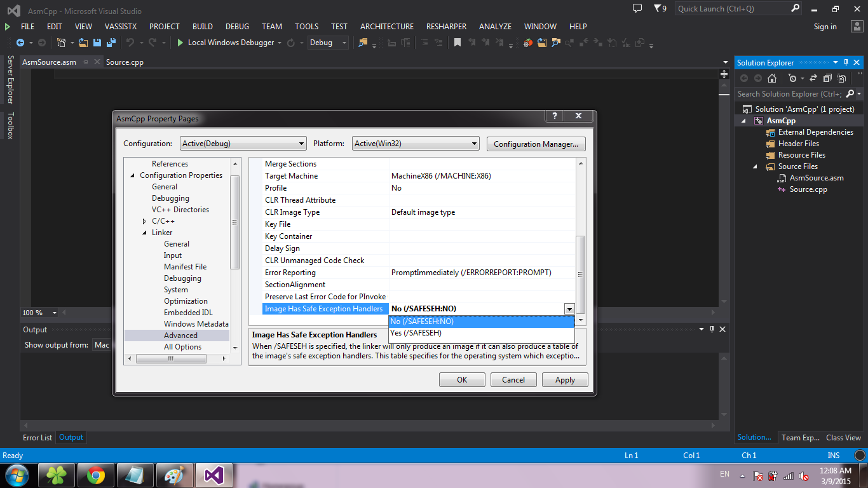Collapse the Configuration Properties tree node
This screenshot has height=488, width=868.
point(133,175)
